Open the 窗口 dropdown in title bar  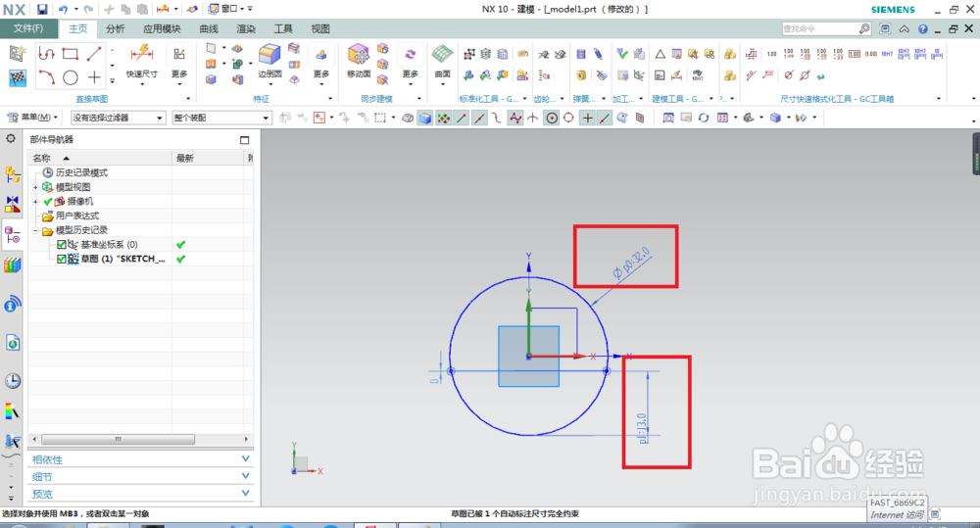226,9
